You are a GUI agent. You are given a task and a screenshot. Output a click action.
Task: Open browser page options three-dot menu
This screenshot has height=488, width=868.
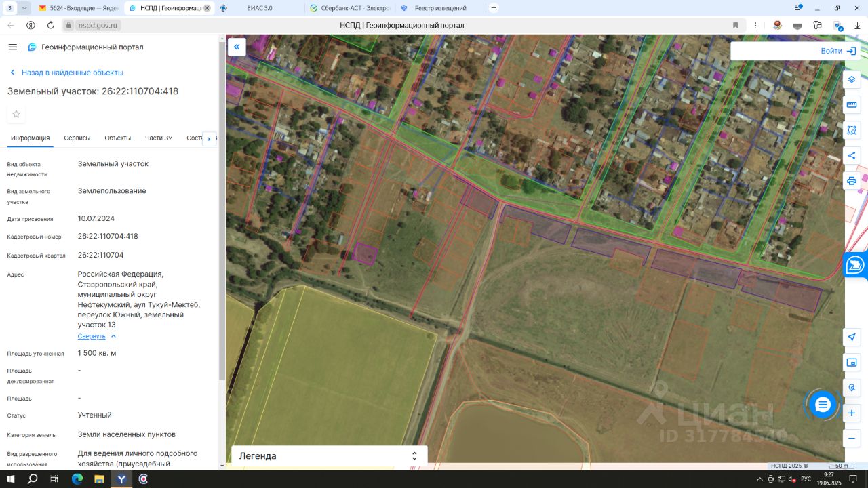tap(755, 25)
